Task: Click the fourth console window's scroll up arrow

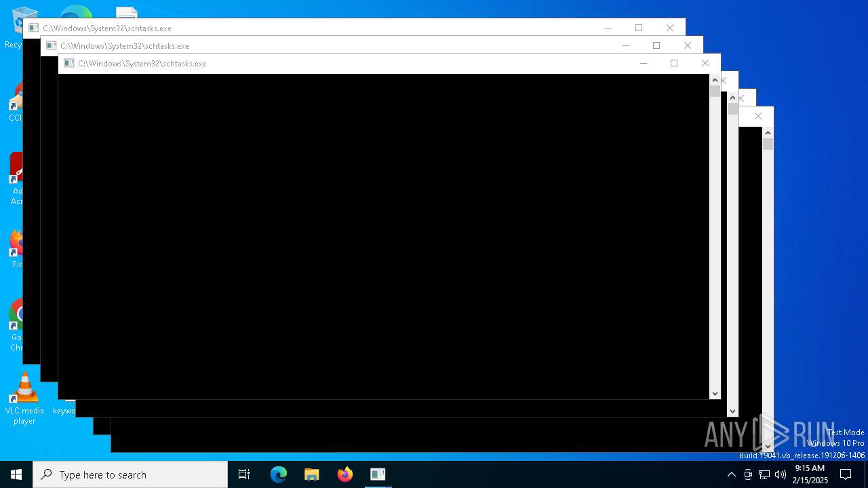Action: click(732, 98)
